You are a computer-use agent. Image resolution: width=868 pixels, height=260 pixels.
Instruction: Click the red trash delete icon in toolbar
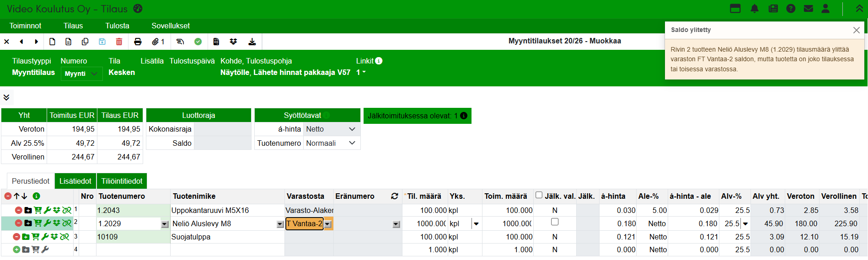[x=119, y=42]
